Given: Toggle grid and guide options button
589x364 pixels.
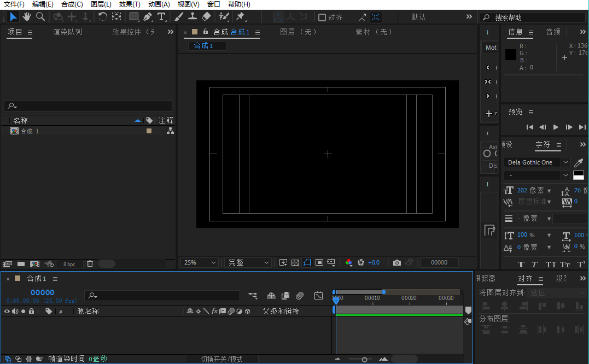Looking at the screenshot, I should tap(331, 263).
